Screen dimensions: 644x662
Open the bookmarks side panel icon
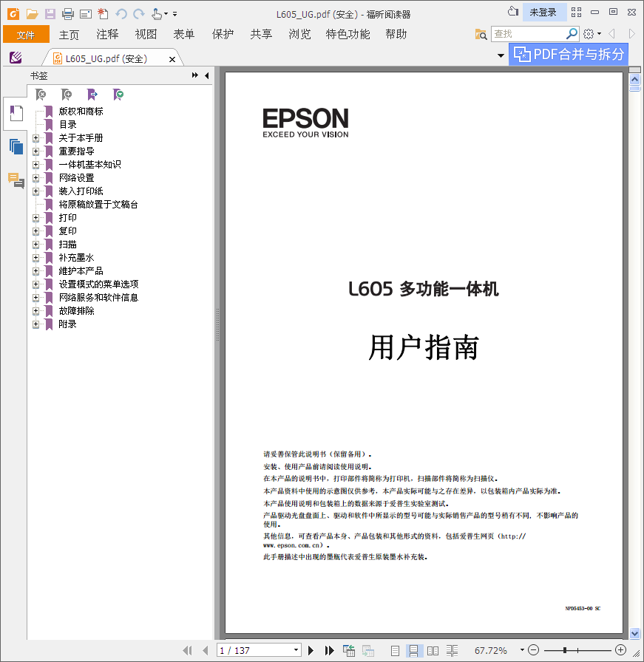(x=16, y=113)
